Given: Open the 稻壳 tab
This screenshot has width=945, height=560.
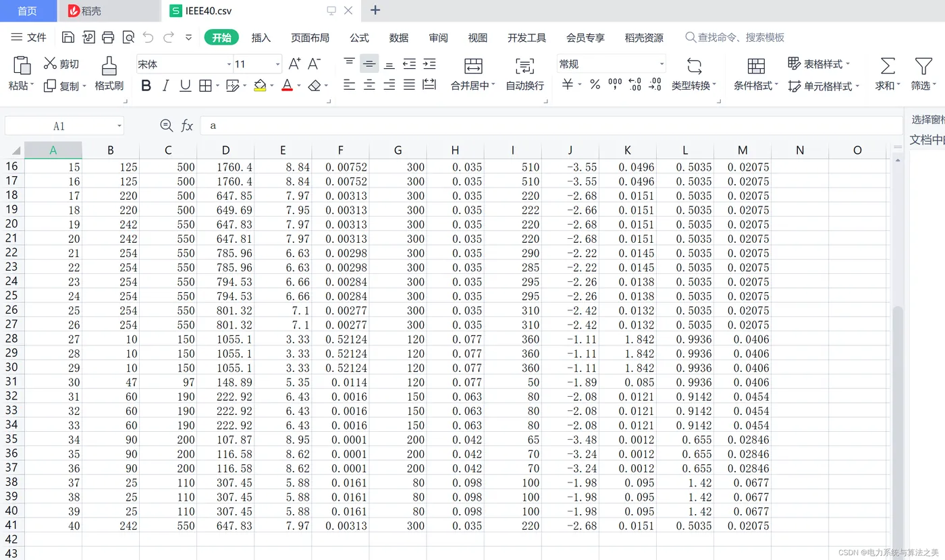Looking at the screenshot, I should click(108, 11).
